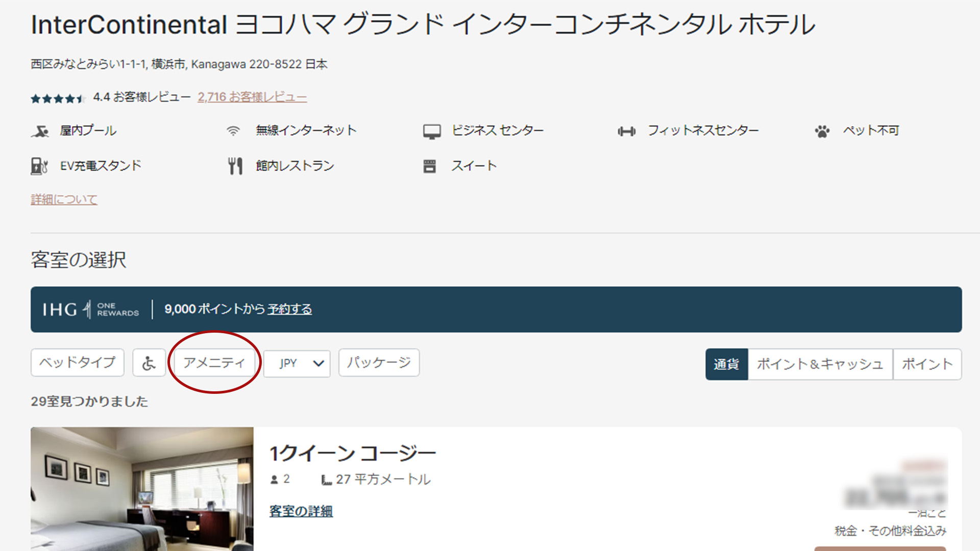The width and height of the screenshot is (980, 551).
Task: Click the 27 平方メートル room size text
Action: click(x=383, y=480)
